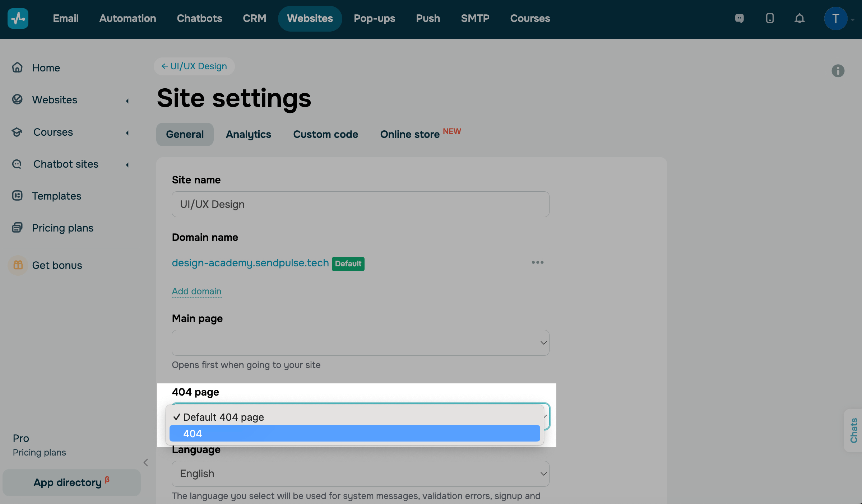The image size is (862, 504).
Task: Switch to the Custom code tab
Action: [x=325, y=134]
